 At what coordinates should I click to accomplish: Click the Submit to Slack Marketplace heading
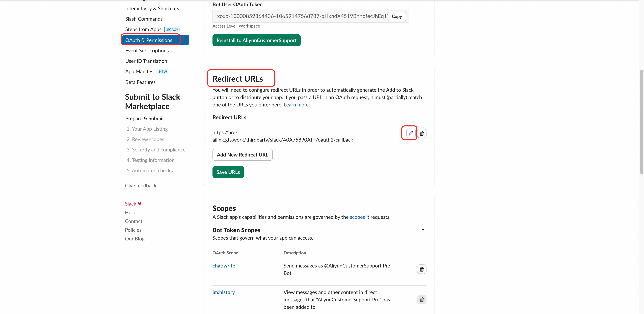click(152, 102)
